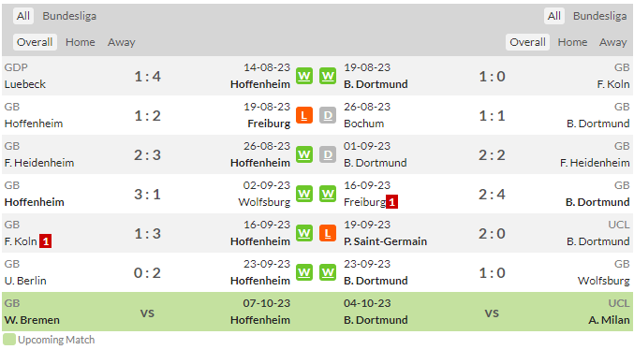Open the upcoming B. Dortmund vs A. Milan match
Image resolution: width=634 pixels, height=364 pixels.
[487, 312]
